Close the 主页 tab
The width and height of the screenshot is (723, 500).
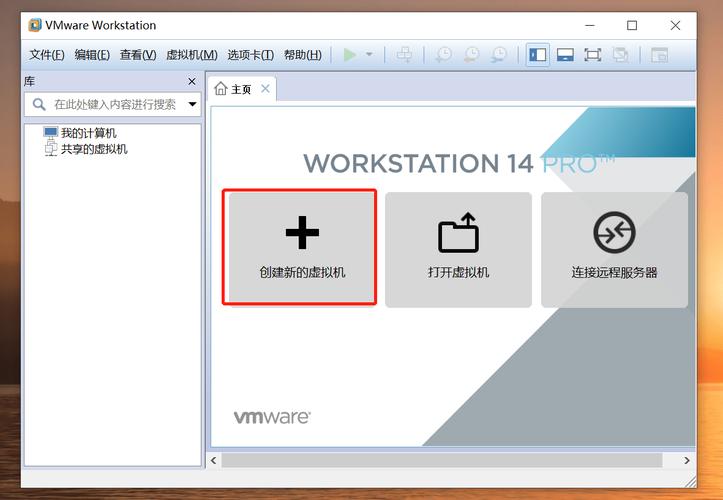point(265,89)
